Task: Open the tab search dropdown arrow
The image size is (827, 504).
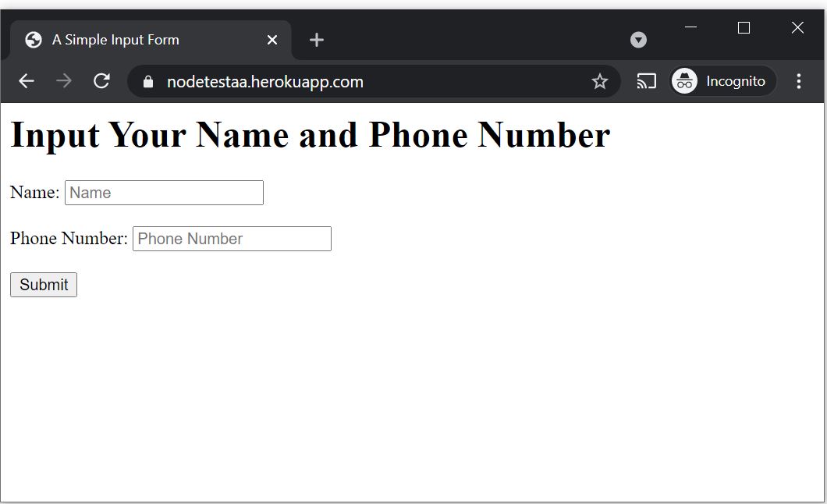Action: [638, 40]
